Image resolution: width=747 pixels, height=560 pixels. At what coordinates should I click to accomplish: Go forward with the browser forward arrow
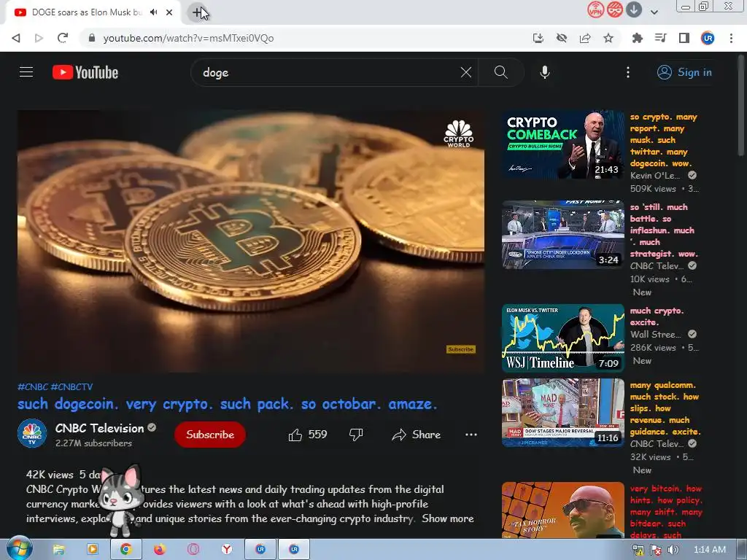pos(39,38)
